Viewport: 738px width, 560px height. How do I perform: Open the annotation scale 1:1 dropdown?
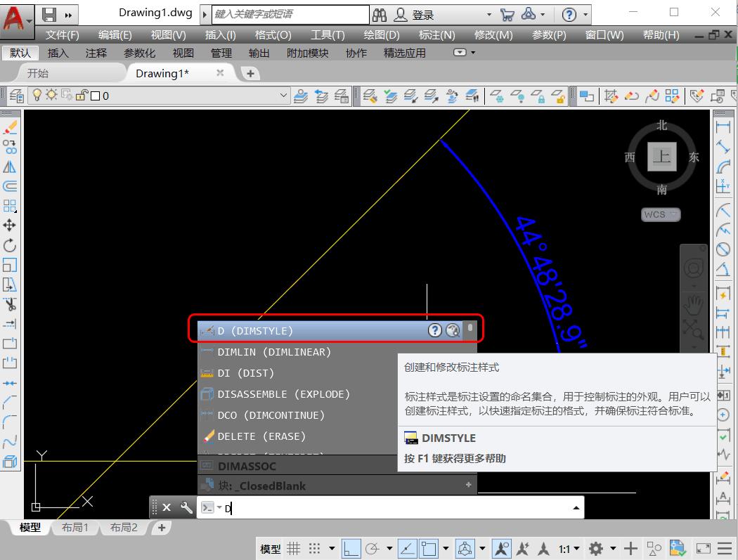pos(569,549)
